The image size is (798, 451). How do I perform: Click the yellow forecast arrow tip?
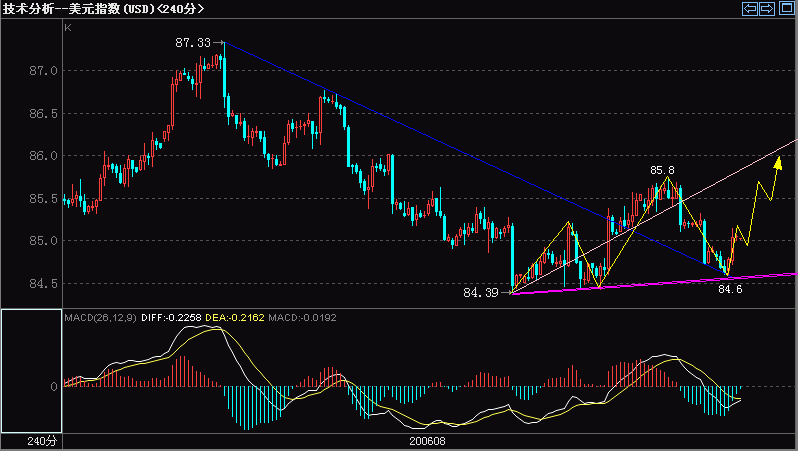coord(778,162)
